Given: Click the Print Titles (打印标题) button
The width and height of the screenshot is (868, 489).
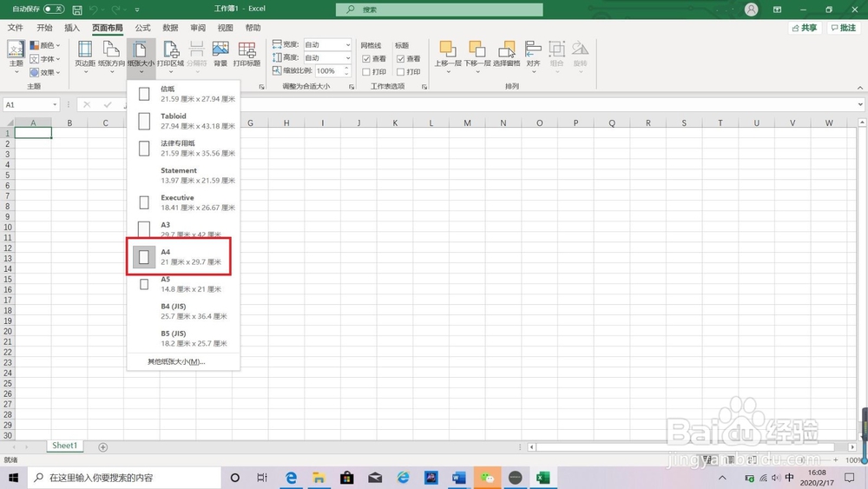Looking at the screenshot, I should [247, 54].
